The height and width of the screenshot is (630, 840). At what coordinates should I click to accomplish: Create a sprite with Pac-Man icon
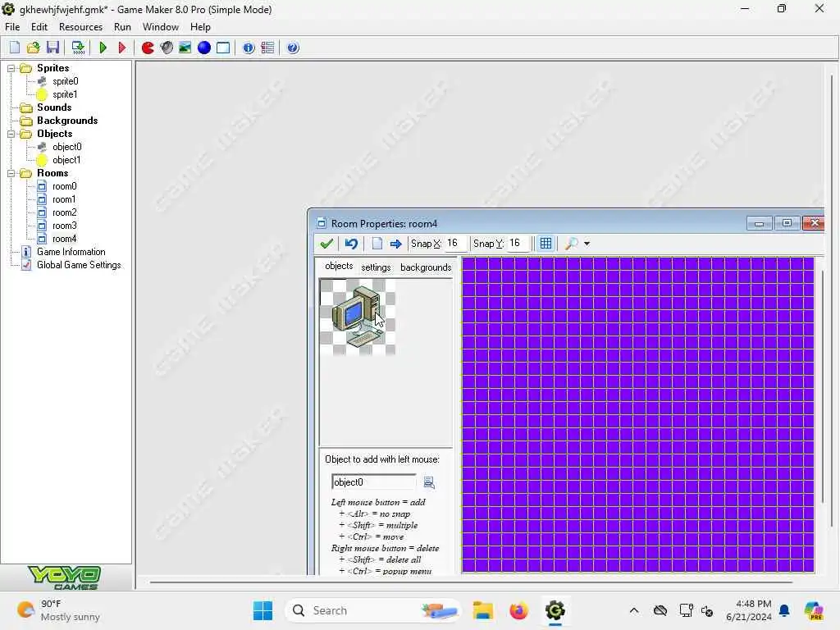(x=148, y=48)
